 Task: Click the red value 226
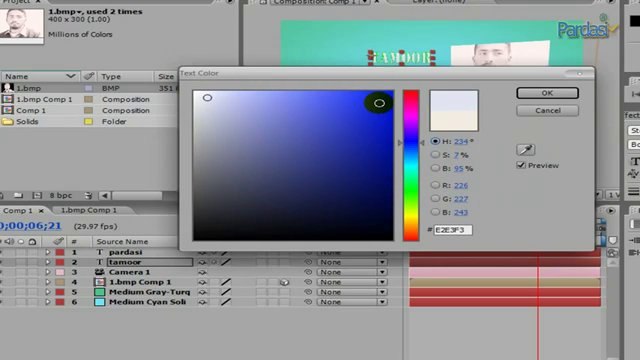[461, 185]
